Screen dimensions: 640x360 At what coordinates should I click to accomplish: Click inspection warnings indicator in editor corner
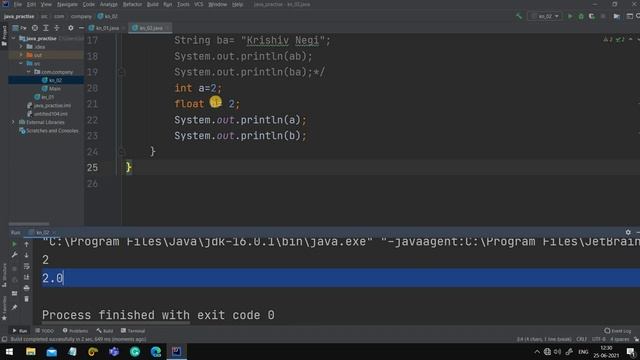pyautogui.click(x=614, y=40)
